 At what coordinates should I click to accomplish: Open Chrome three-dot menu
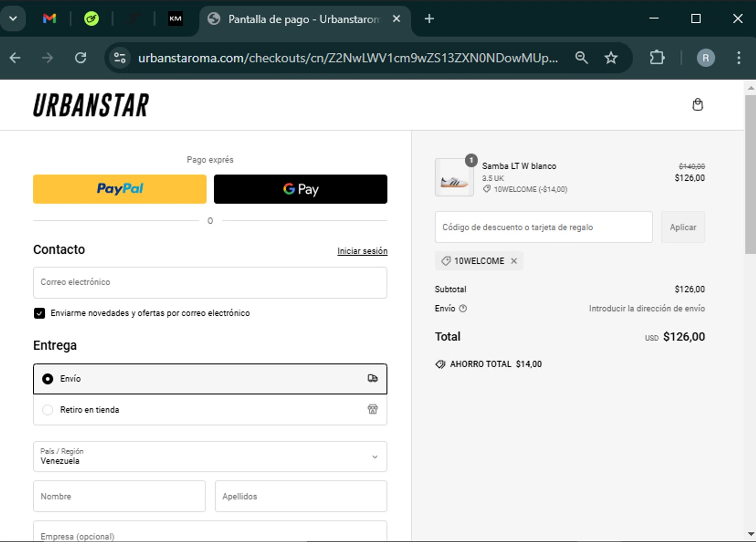click(739, 58)
